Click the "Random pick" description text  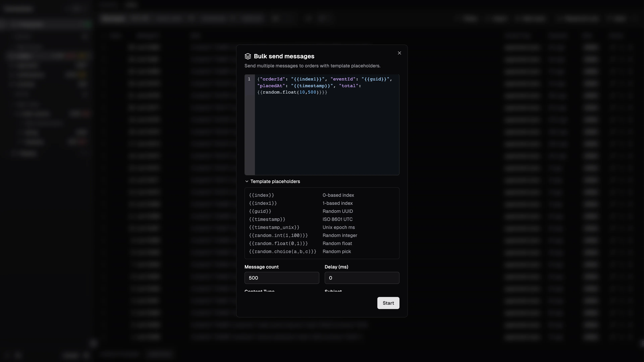(337, 252)
